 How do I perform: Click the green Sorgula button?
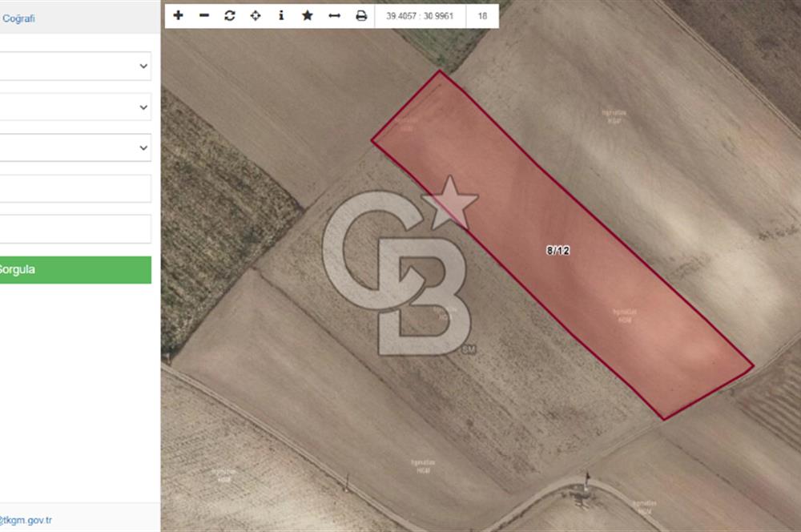point(75,270)
